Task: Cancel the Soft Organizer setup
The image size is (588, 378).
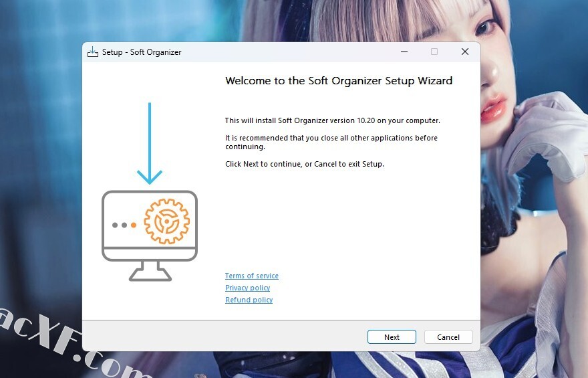Action: (448, 337)
